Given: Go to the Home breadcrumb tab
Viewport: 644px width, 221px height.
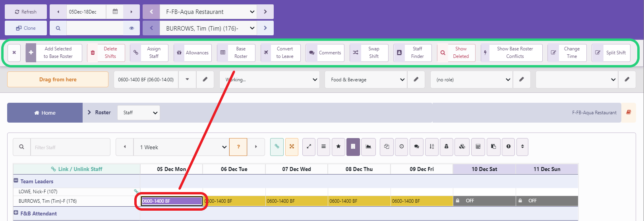Looking at the screenshot, I should coord(45,113).
